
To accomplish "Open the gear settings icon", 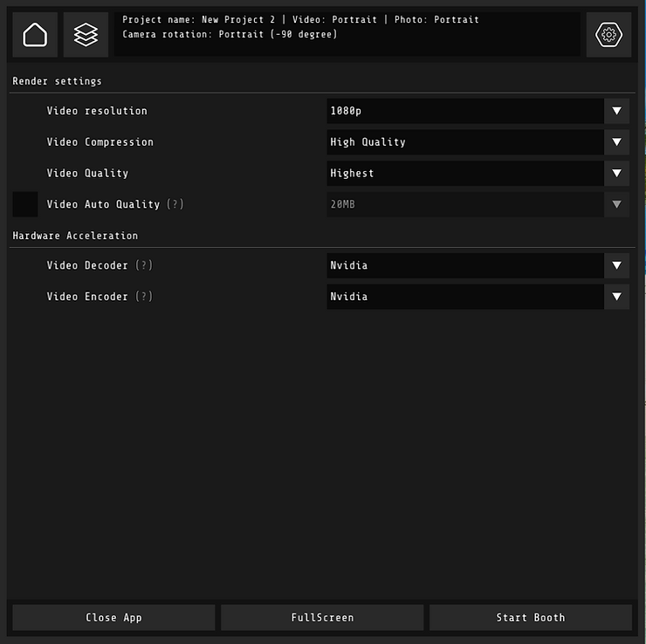I will (x=608, y=35).
